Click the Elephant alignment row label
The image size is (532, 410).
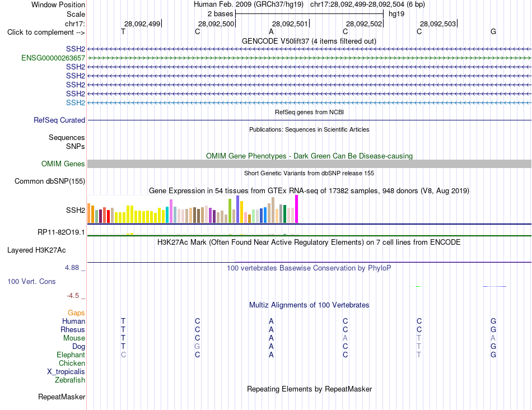click(71, 355)
